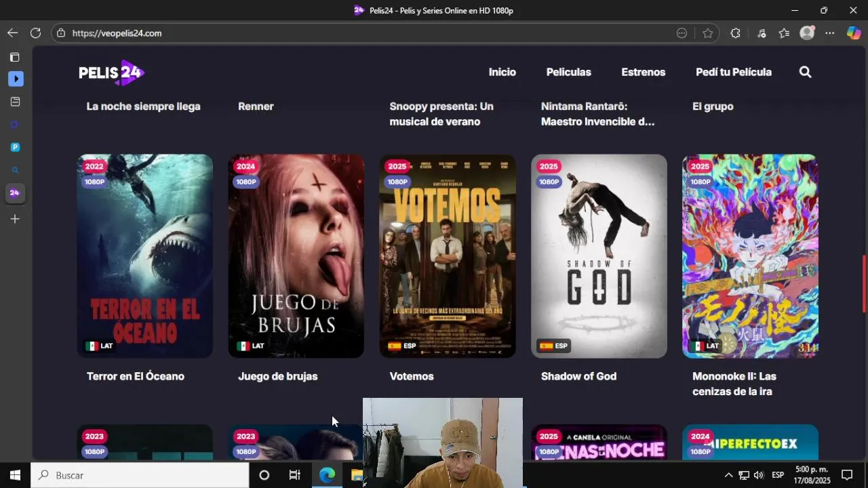Add this page to favorites star
Viewport: 868px width, 488px height.
coord(707,33)
